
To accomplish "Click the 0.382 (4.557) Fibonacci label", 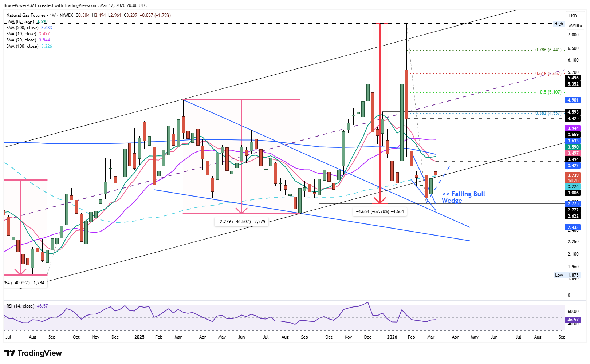I will 548,113.
